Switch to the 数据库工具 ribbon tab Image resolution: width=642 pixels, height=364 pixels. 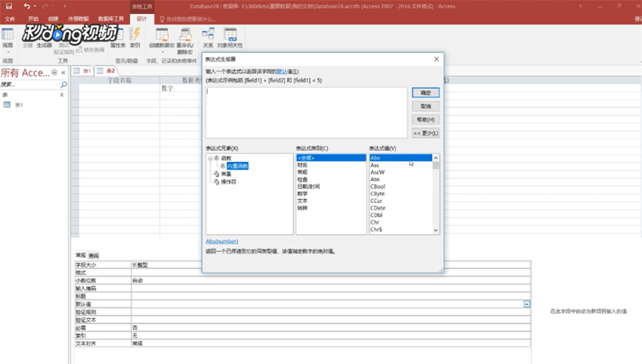111,19
